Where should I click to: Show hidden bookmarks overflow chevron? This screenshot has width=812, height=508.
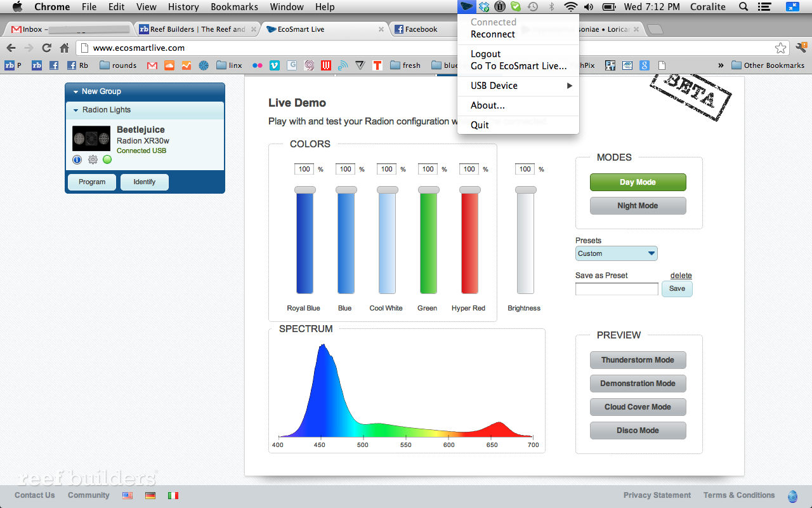721,65
